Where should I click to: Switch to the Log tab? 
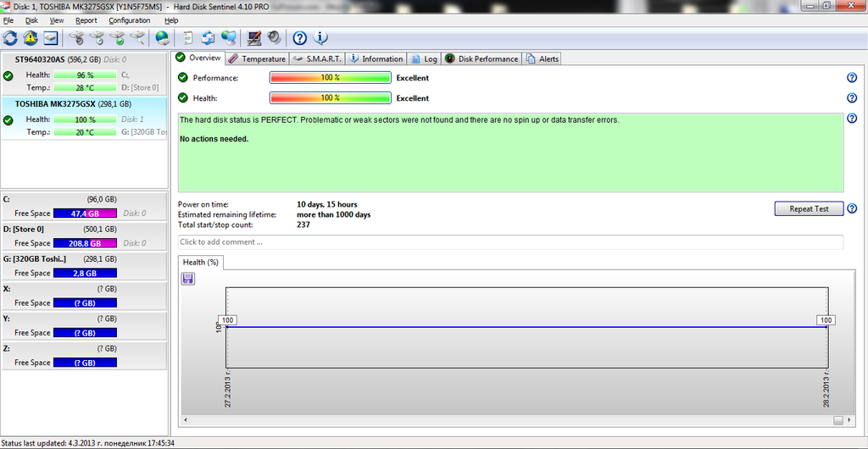pos(424,58)
